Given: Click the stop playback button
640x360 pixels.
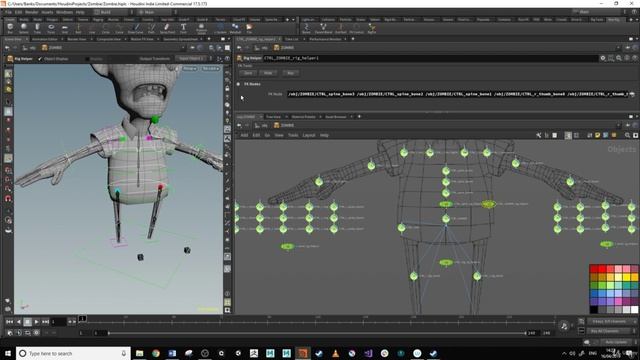Looking at the screenshot, I should coord(27,322).
